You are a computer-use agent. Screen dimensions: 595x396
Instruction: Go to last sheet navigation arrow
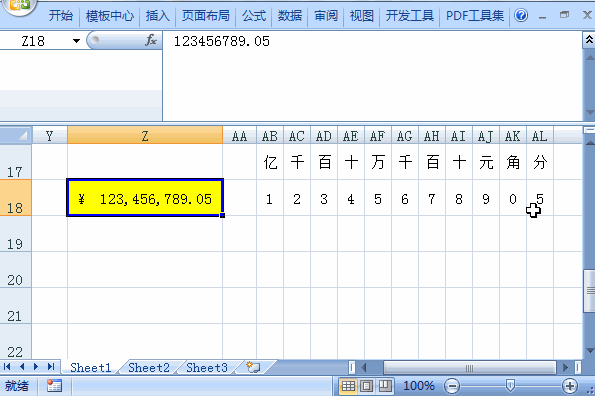coord(51,367)
